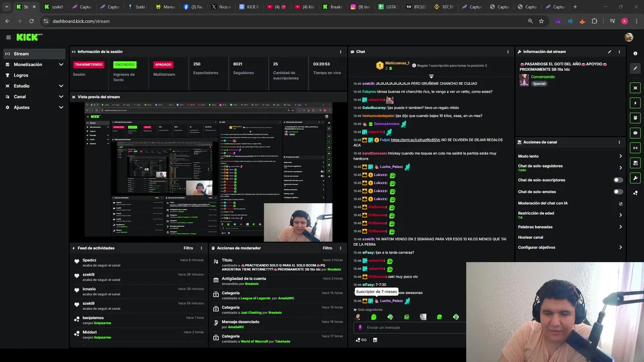
Task: Click the note page icon in the right sidebar
Action: pos(635,118)
